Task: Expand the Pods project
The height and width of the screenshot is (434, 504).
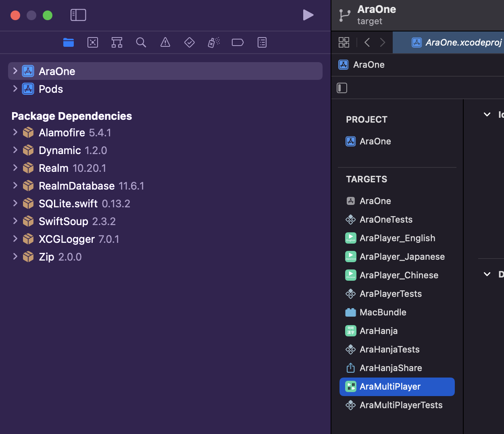Action: (x=15, y=89)
